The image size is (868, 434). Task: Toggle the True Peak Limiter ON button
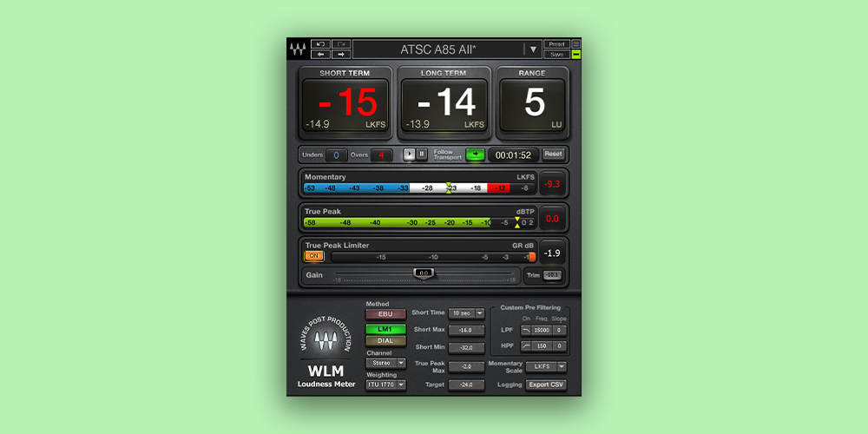pyautogui.click(x=314, y=256)
